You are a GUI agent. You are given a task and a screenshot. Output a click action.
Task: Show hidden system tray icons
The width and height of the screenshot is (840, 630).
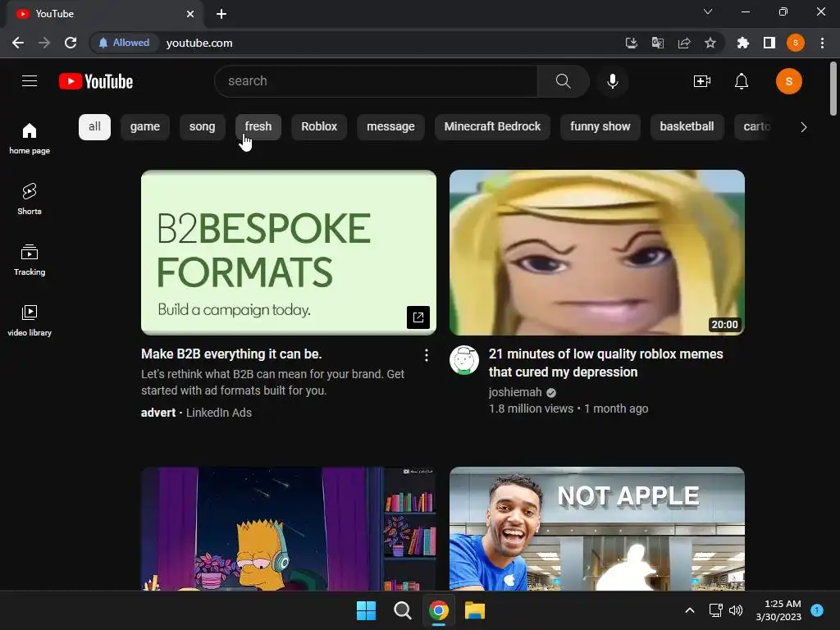690,610
